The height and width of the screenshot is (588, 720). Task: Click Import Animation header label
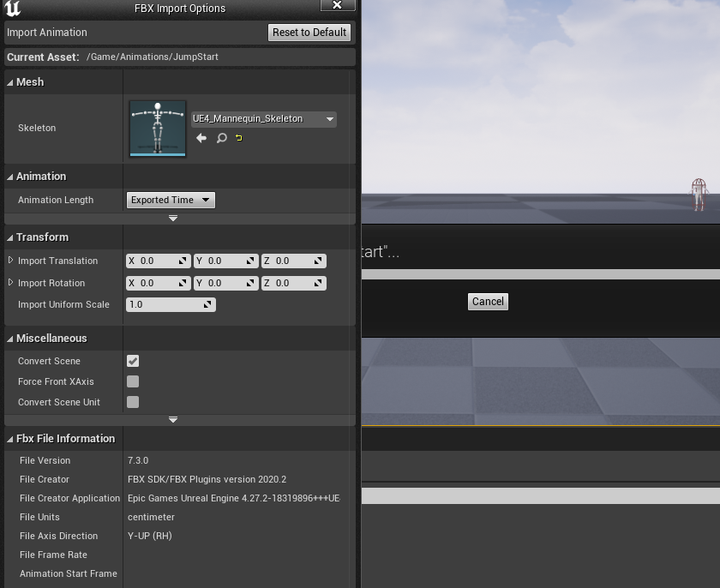47,33
